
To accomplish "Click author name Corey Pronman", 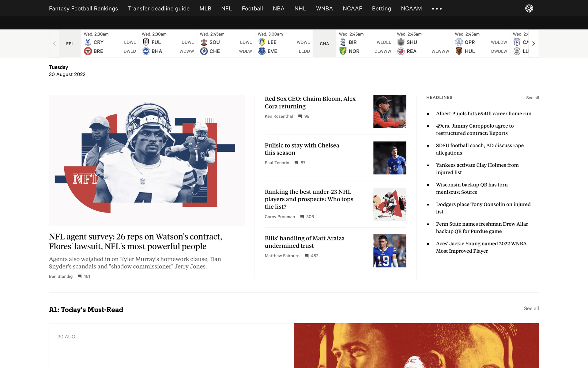I will [280, 217].
